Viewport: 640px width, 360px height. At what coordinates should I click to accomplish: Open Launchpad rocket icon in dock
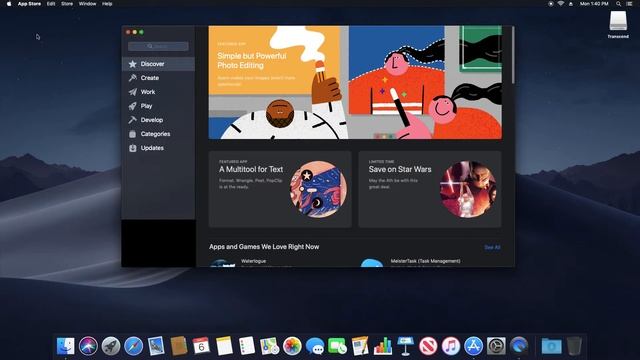pyautogui.click(x=111, y=346)
